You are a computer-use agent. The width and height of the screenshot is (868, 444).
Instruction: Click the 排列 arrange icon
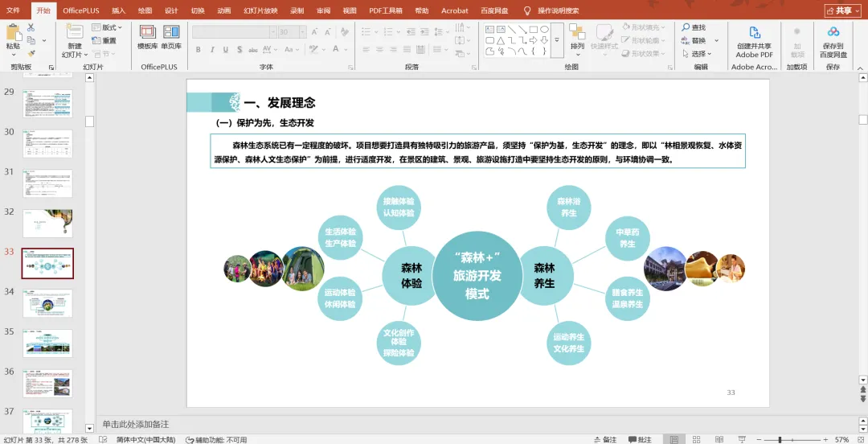tap(577, 32)
